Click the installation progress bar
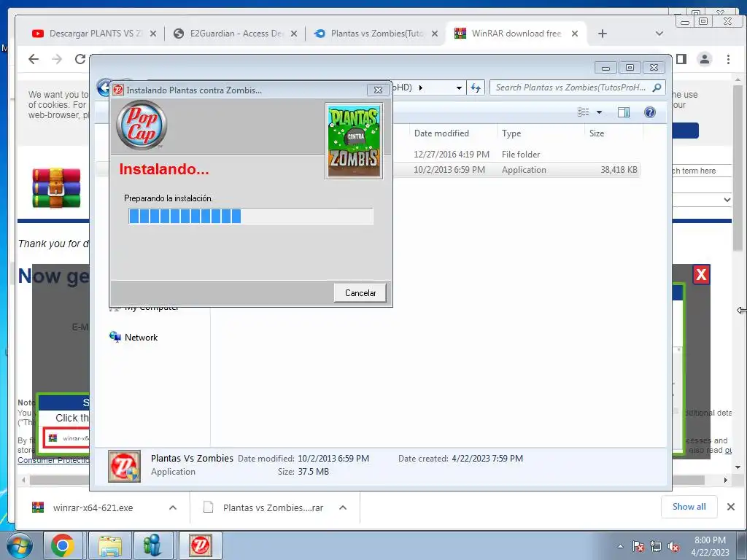747x560 pixels. 251,216
